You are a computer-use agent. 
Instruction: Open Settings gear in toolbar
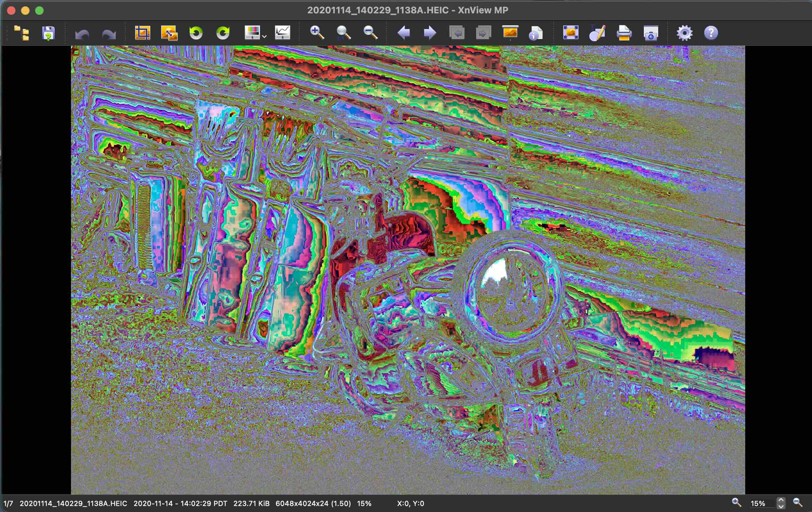684,33
